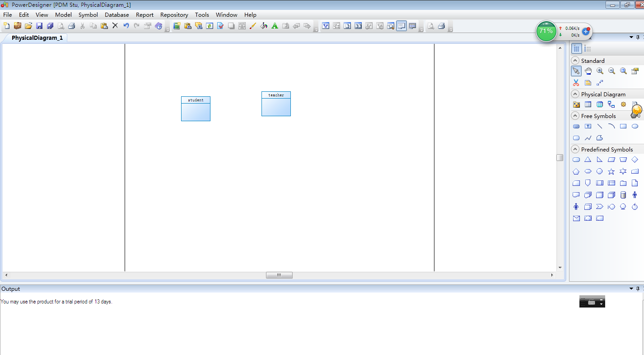Collapse the Standard toolbox section
Image resolution: width=644 pixels, height=355 pixels.
(575, 61)
